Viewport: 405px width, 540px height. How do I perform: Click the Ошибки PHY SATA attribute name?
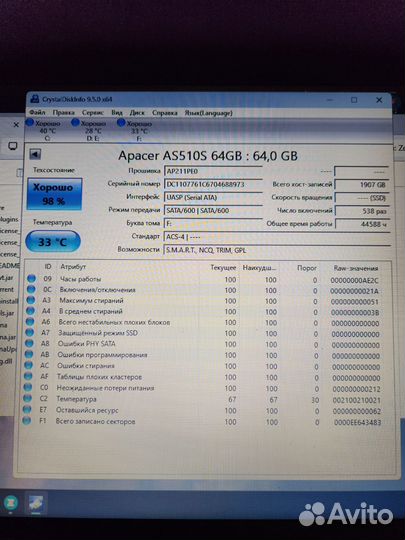86,343
